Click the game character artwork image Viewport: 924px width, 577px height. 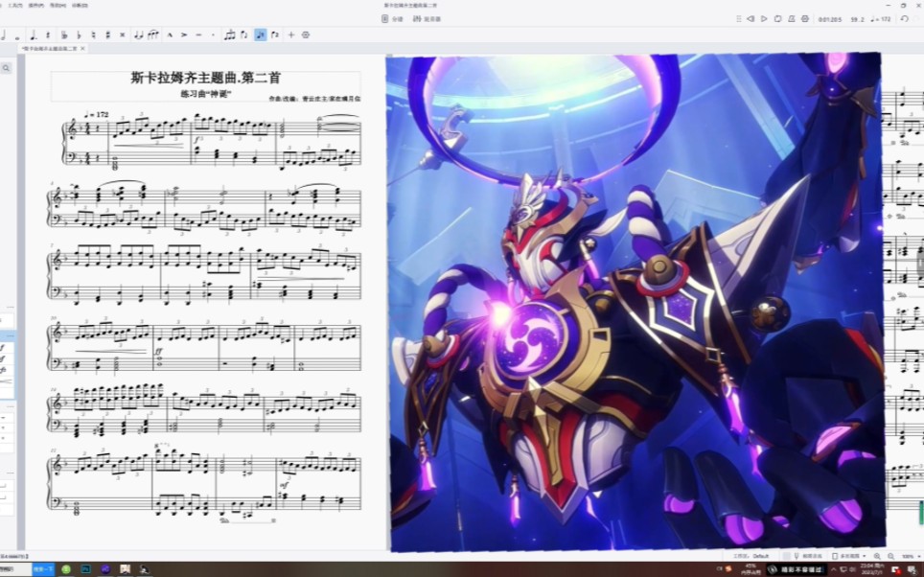click(x=636, y=303)
